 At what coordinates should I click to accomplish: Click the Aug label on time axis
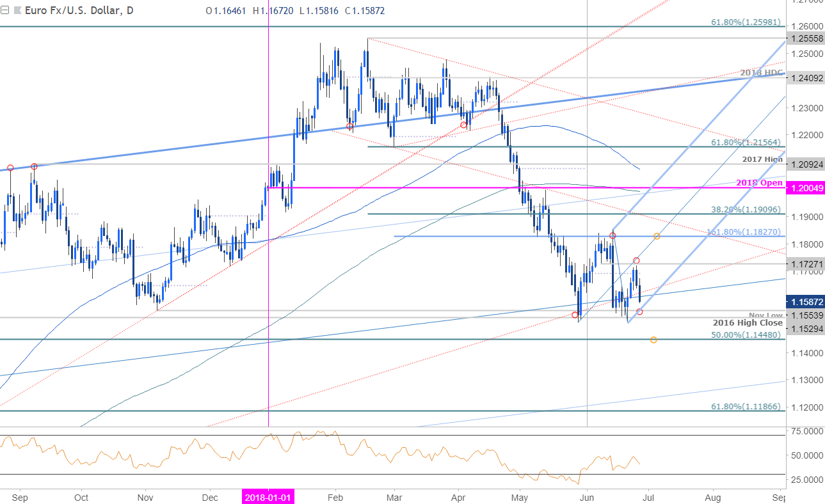pyautogui.click(x=714, y=497)
